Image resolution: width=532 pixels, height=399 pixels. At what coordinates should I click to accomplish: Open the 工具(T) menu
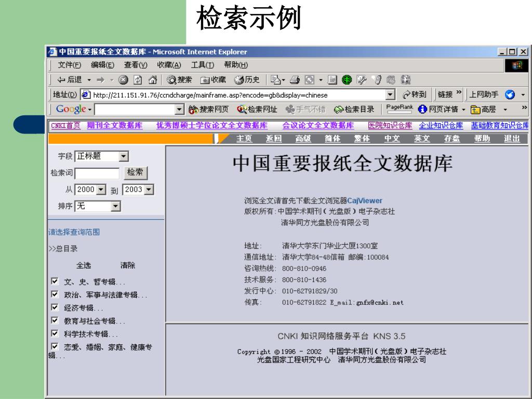point(202,65)
